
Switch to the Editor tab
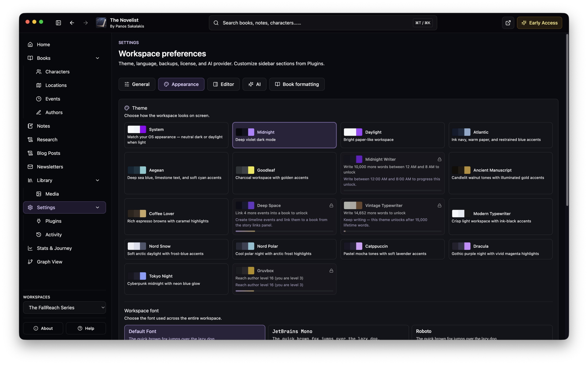pyautogui.click(x=223, y=84)
